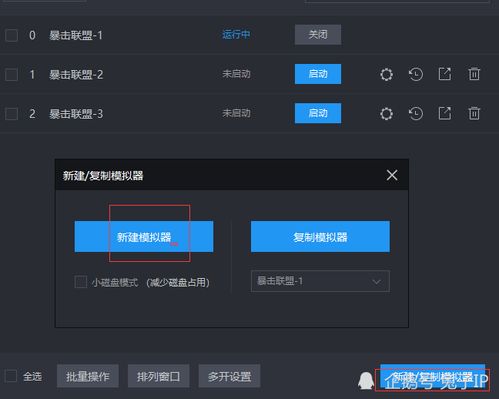Delete 暴击联盟-3 with trash icon
Image resolution: width=499 pixels, height=399 pixels.
474,113
